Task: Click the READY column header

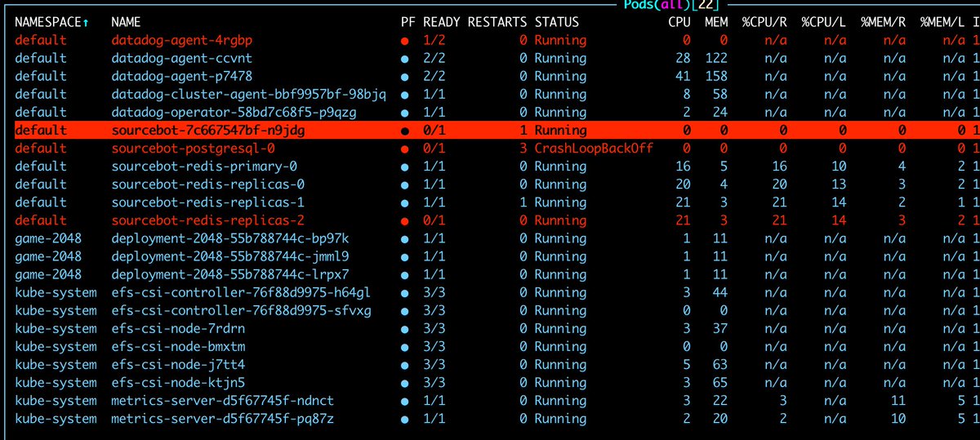Action: [x=442, y=22]
